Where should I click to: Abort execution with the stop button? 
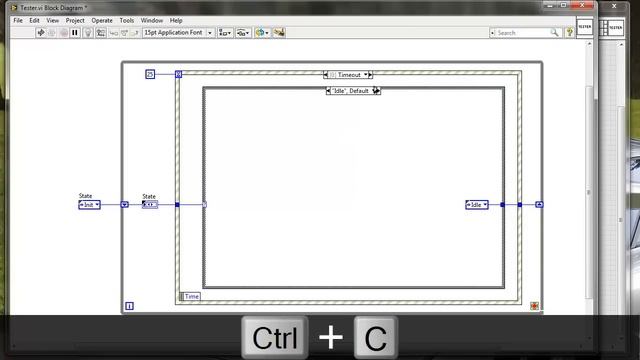(64, 33)
